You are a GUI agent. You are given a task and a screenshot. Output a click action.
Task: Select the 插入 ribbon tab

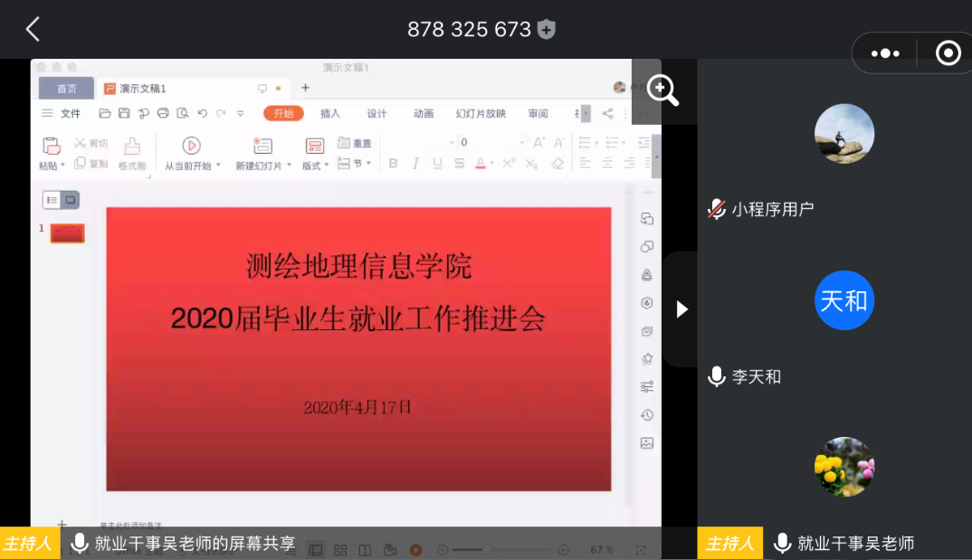(330, 113)
